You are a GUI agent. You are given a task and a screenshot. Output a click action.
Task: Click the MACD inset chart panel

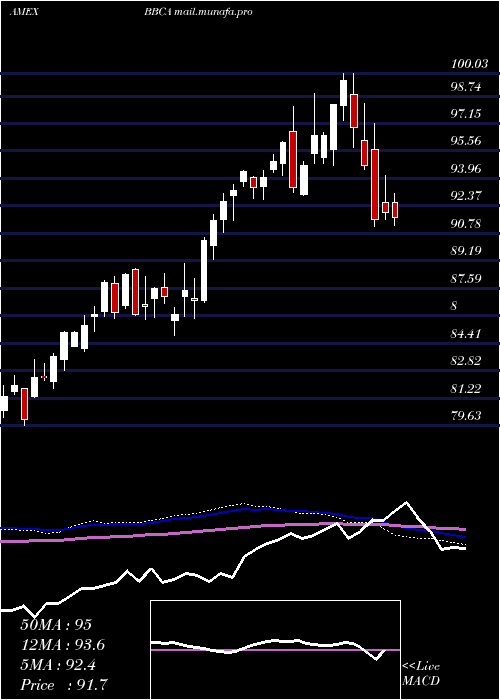(x=275, y=650)
